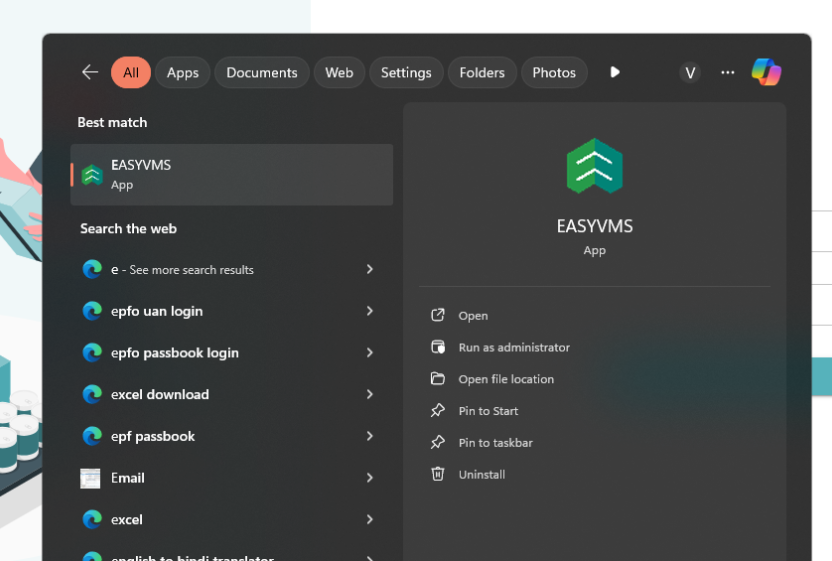Switch to the Settings filter tab

pos(406,73)
